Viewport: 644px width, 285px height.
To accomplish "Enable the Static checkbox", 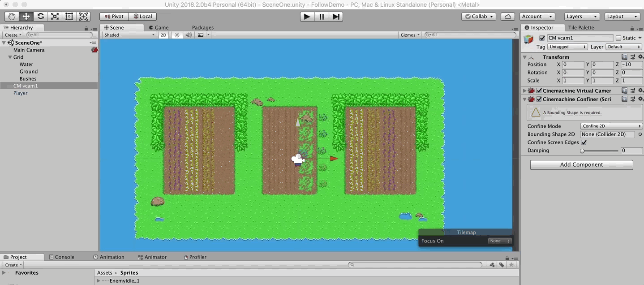I will click(618, 38).
